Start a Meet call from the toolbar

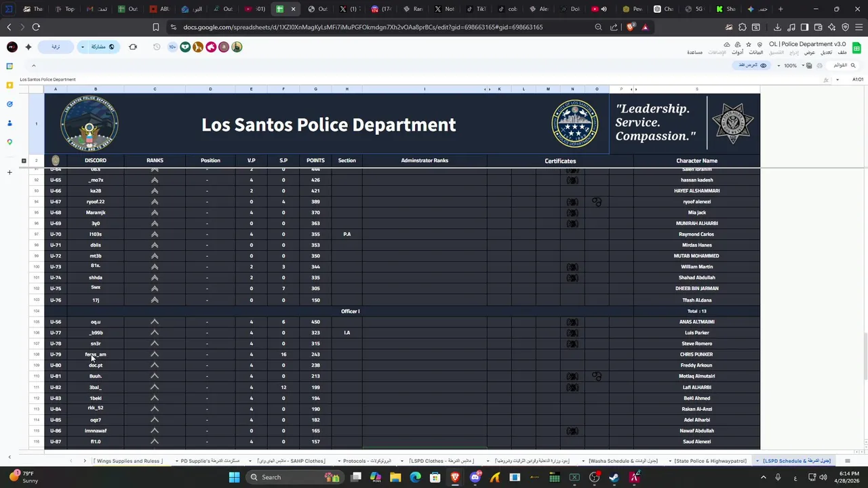[133, 47]
